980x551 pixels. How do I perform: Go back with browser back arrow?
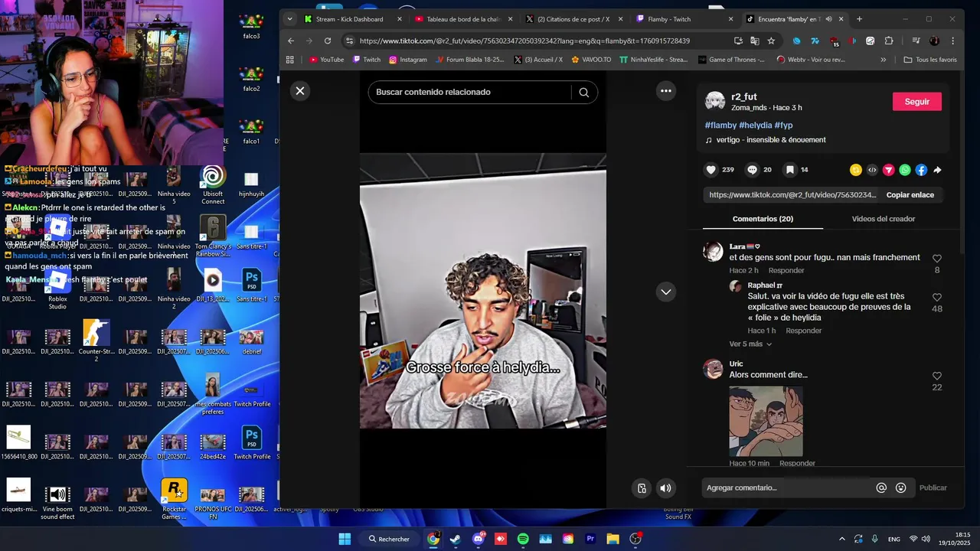291,41
